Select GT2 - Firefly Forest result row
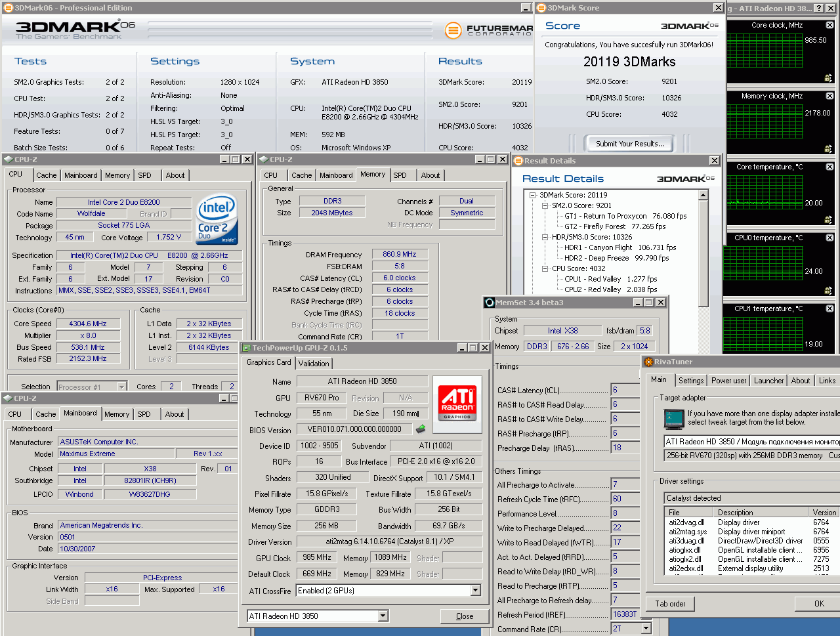The height and width of the screenshot is (636, 840). [x=615, y=226]
